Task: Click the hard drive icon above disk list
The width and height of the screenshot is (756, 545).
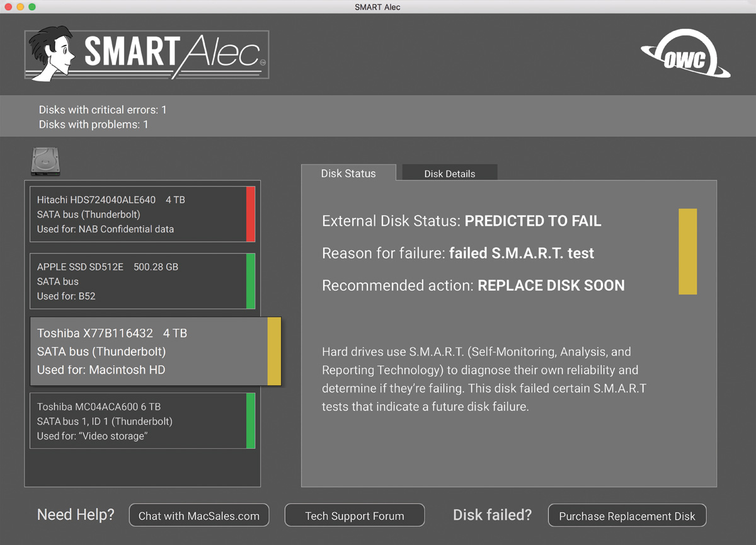Action: tap(45, 162)
